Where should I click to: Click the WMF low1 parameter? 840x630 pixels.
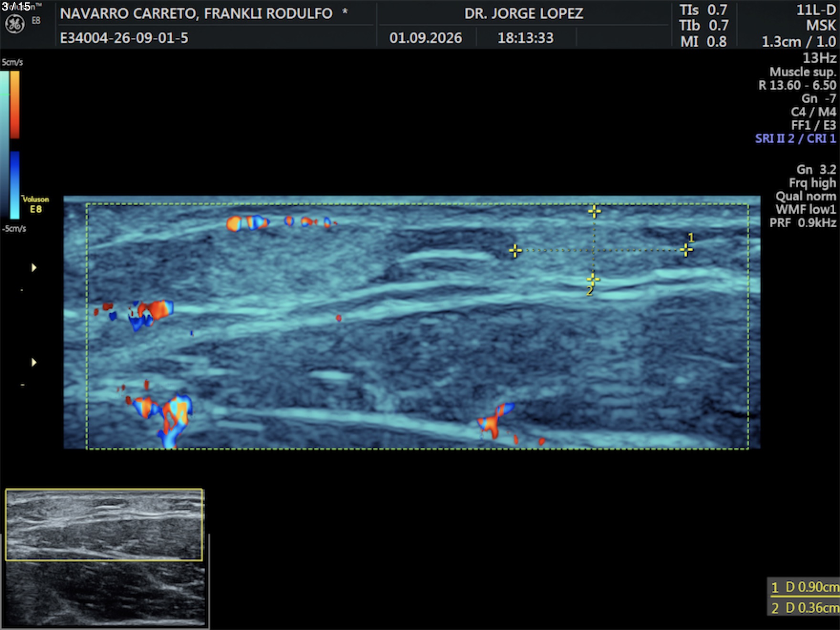point(806,209)
